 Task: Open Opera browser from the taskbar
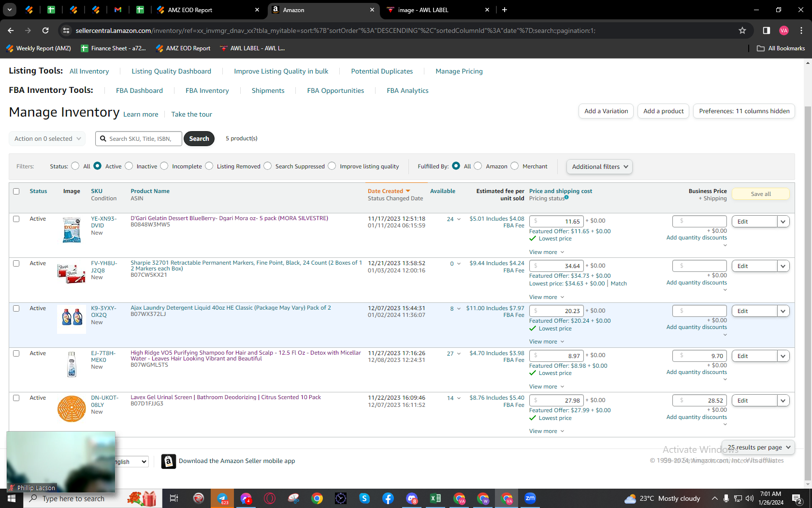coord(270,498)
